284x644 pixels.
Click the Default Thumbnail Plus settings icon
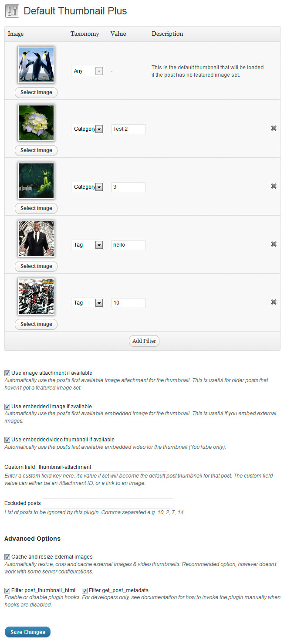point(12,11)
